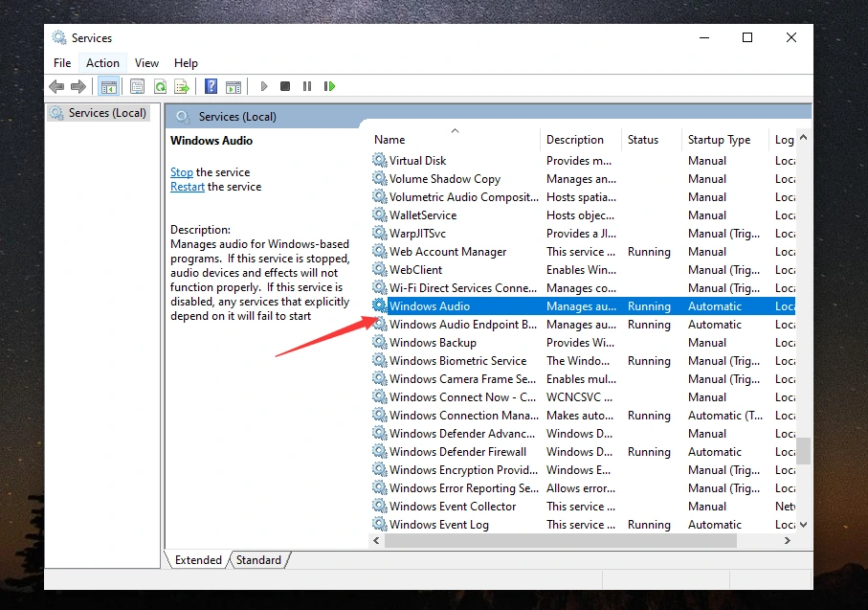The image size is (868, 610).
Task: Select the Volume Shadow Copy service
Action: (x=583, y=178)
